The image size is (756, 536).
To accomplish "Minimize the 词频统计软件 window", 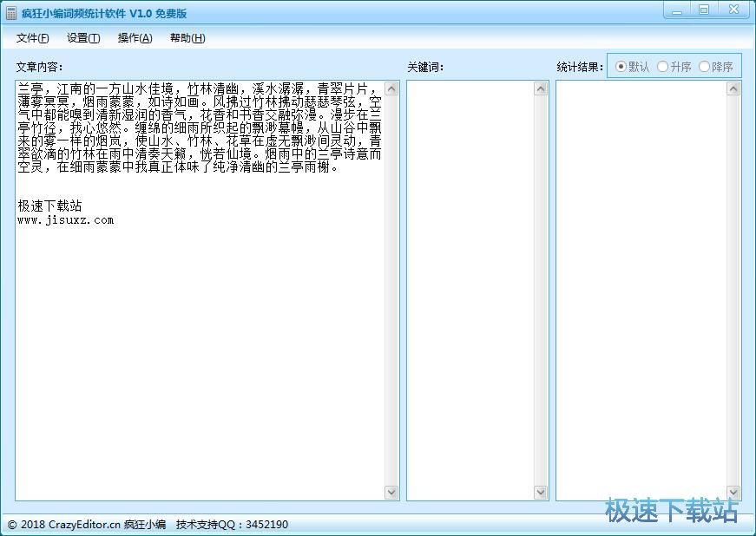I will tap(677, 10).
